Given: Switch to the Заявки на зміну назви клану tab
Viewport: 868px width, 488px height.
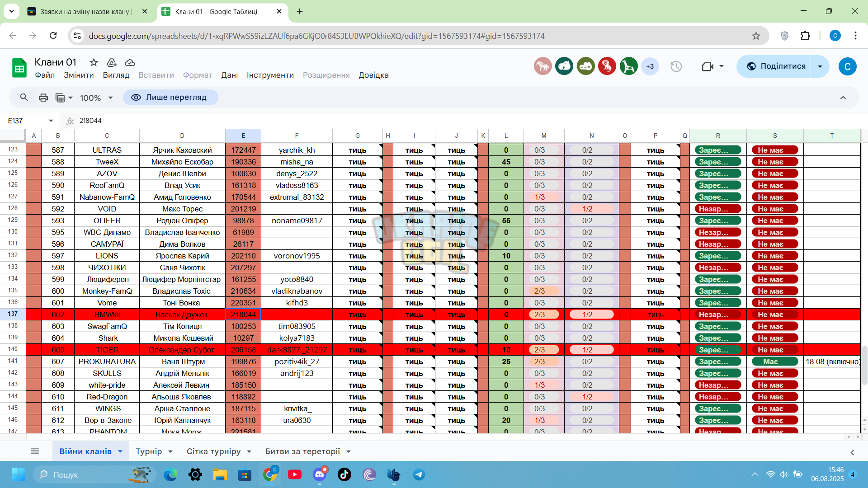Looking at the screenshot, I should (86, 11).
